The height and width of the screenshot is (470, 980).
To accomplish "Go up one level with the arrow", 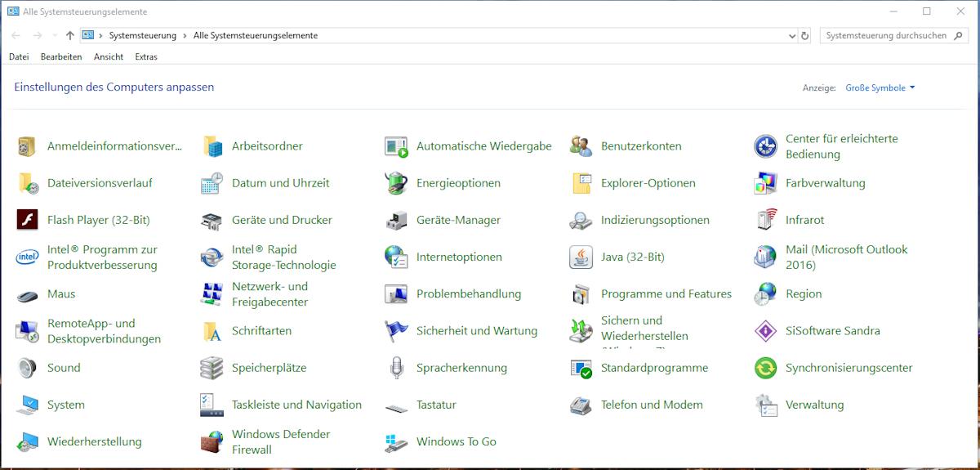I will pos(70,36).
